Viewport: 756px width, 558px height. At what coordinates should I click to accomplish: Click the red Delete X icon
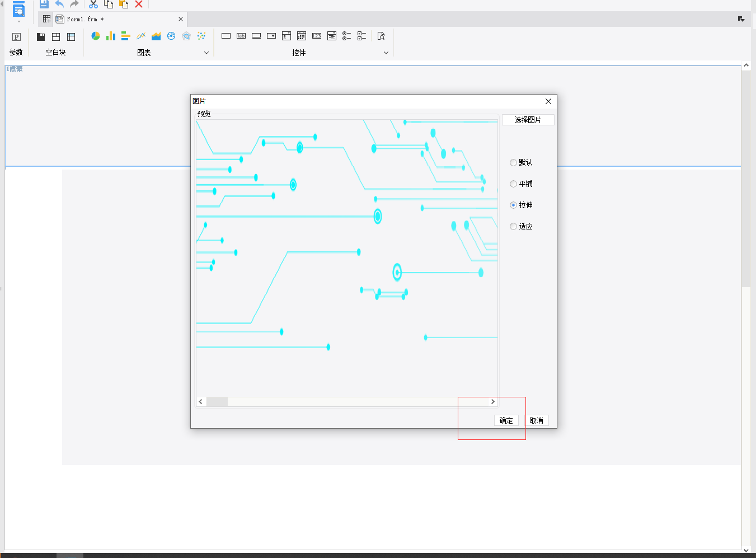pyautogui.click(x=139, y=4)
